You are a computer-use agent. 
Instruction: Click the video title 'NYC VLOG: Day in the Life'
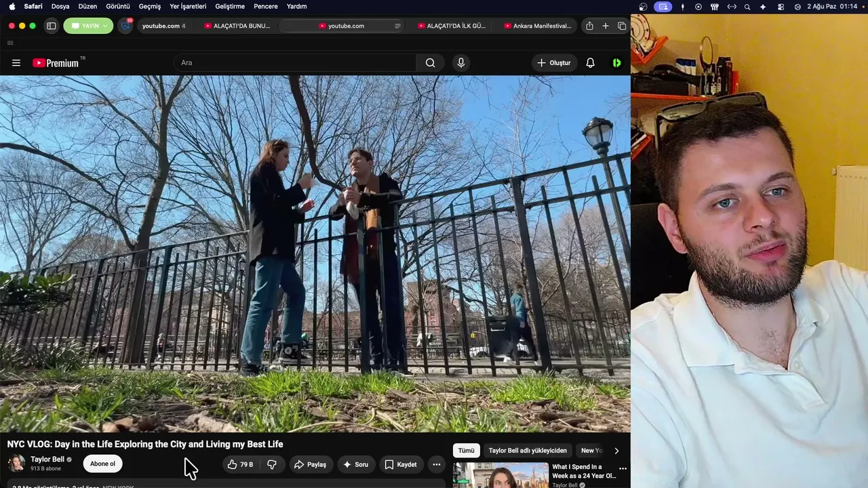click(x=145, y=445)
